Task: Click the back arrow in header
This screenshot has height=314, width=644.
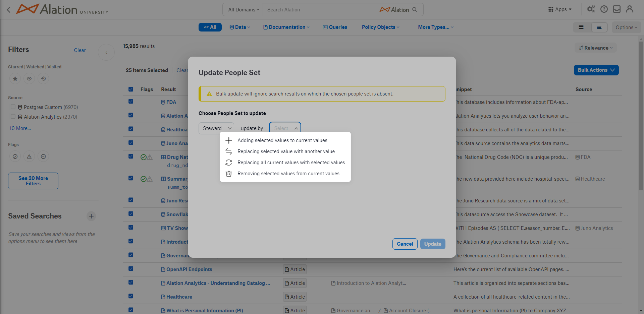Action: click(x=9, y=10)
